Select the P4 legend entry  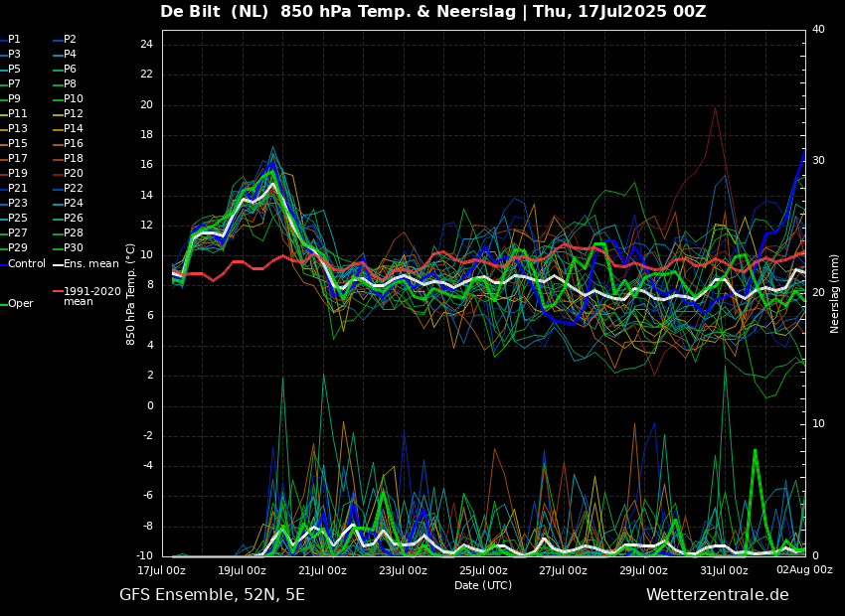(x=65, y=55)
